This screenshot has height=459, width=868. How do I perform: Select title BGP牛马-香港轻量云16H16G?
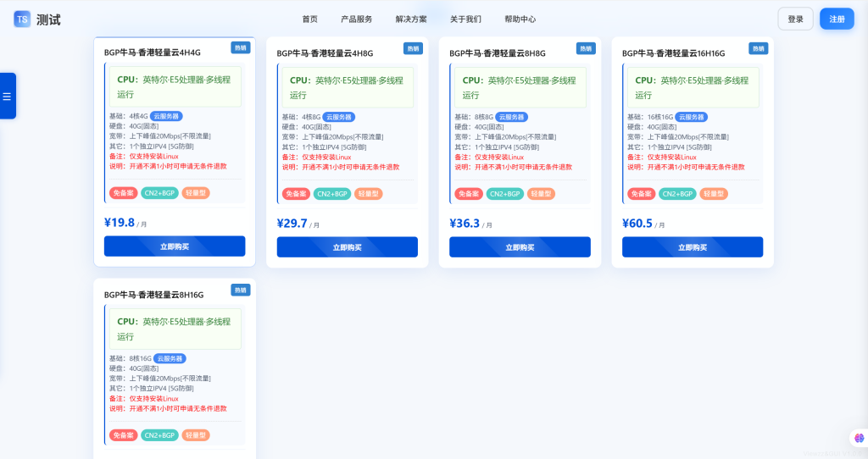[x=674, y=53]
